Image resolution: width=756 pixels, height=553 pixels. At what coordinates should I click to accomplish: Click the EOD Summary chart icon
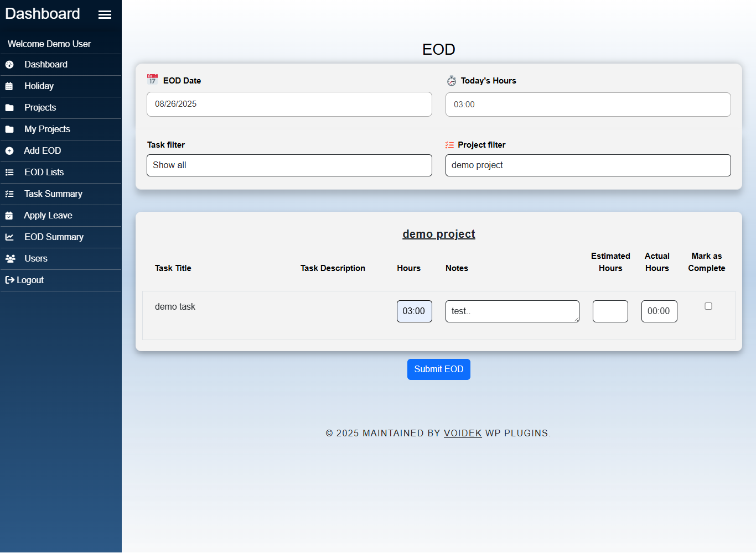(9, 237)
